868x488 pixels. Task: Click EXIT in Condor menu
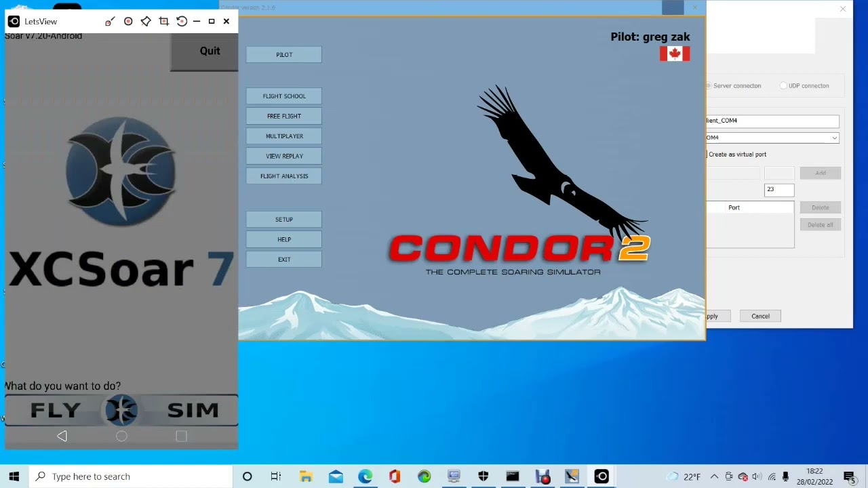[x=284, y=260]
